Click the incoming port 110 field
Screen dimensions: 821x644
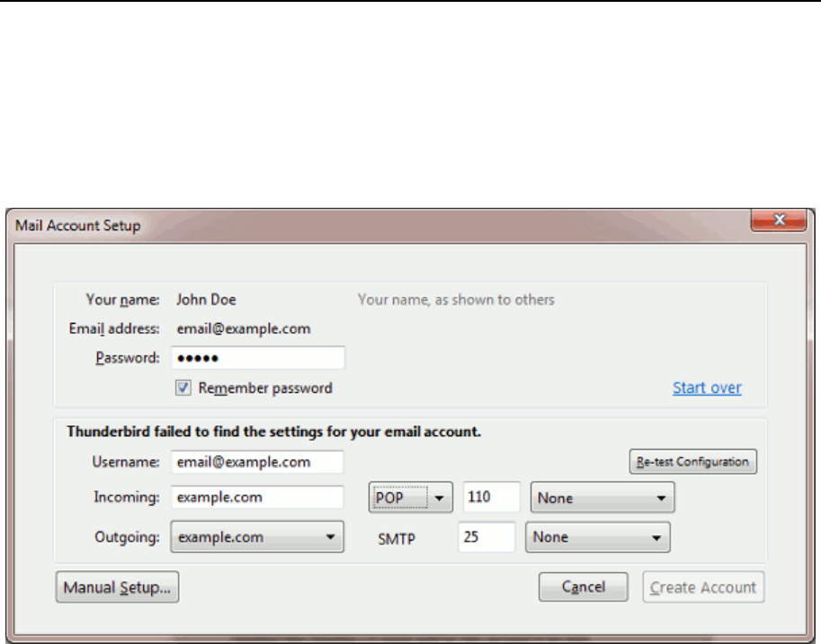coord(492,496)
